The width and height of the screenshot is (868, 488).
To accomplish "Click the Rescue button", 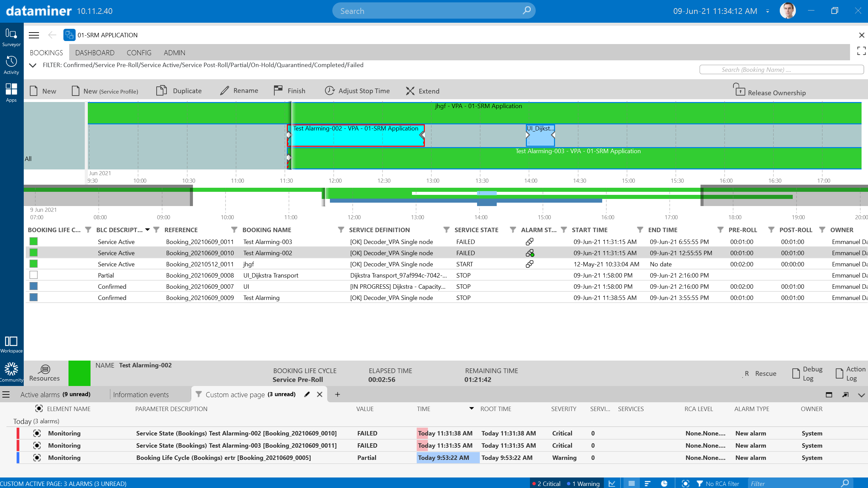I will (765, 373).
